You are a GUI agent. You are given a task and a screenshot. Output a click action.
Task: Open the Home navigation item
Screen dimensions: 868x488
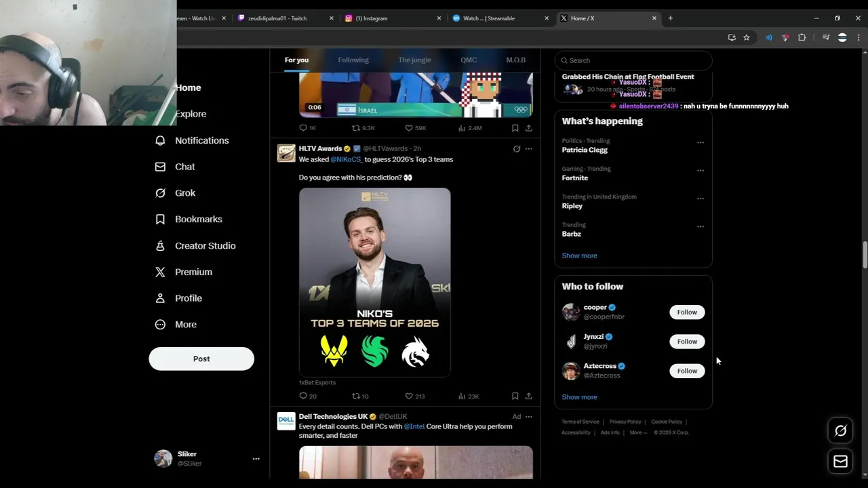(x=188, y=87)
